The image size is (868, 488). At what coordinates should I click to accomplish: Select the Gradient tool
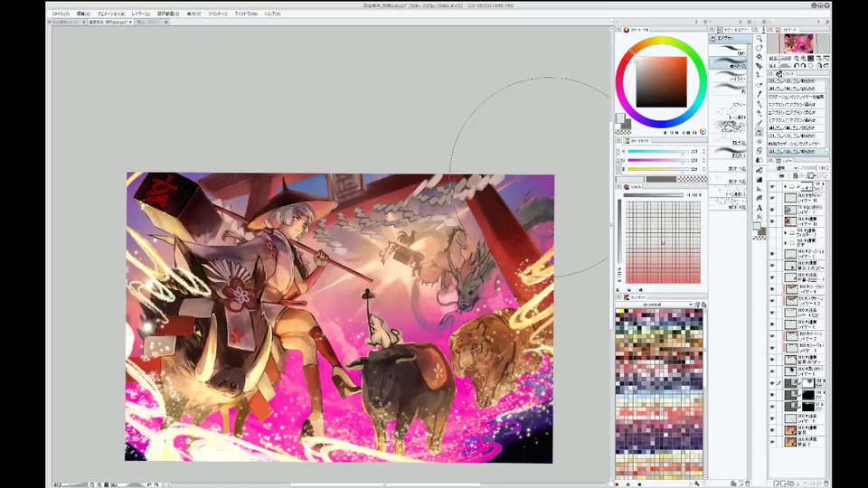coord(759,179)
